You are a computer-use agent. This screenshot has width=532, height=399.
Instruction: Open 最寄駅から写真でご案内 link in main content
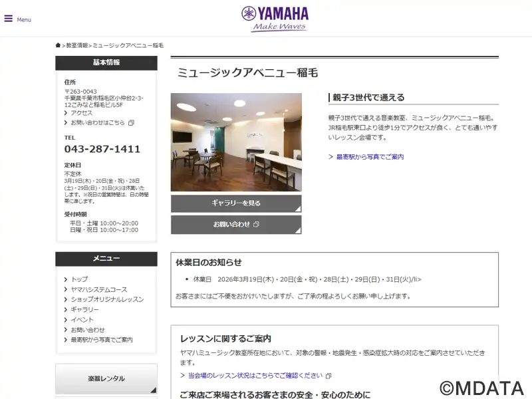click(x=370, y=157)
